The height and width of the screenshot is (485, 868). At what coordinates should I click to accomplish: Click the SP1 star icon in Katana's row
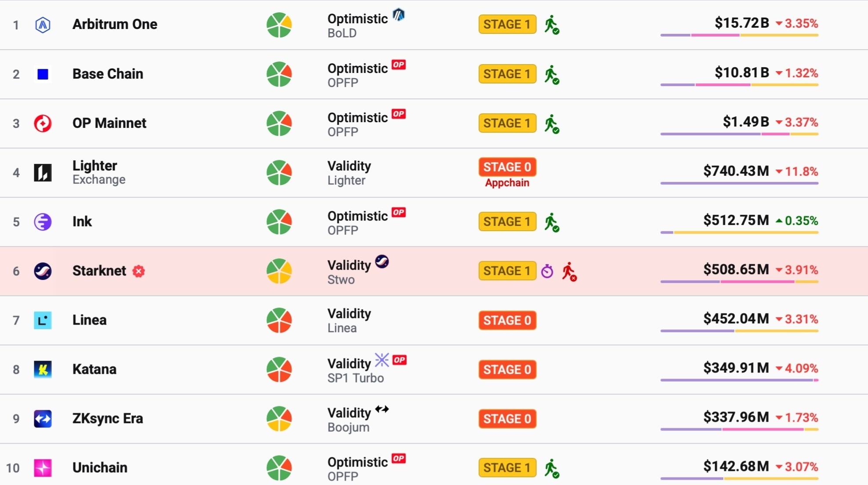point(382,360)
